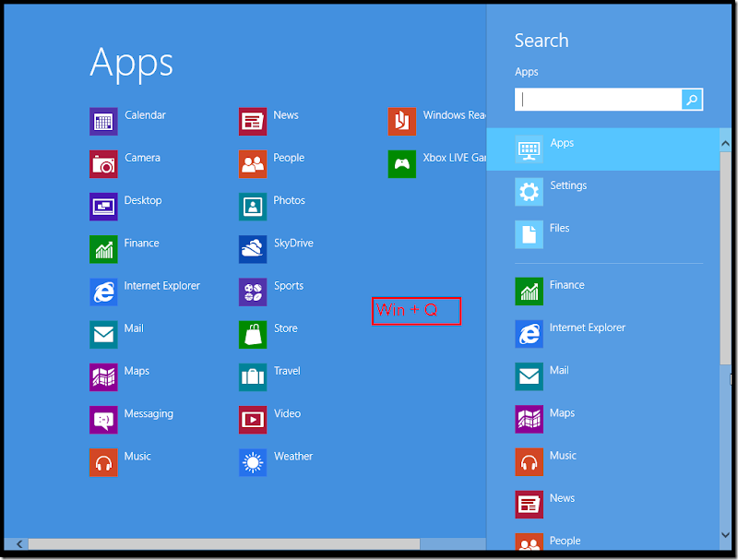Launch the Camera app icon
Viewport: 738px width, 560px height.
point(103,164)
